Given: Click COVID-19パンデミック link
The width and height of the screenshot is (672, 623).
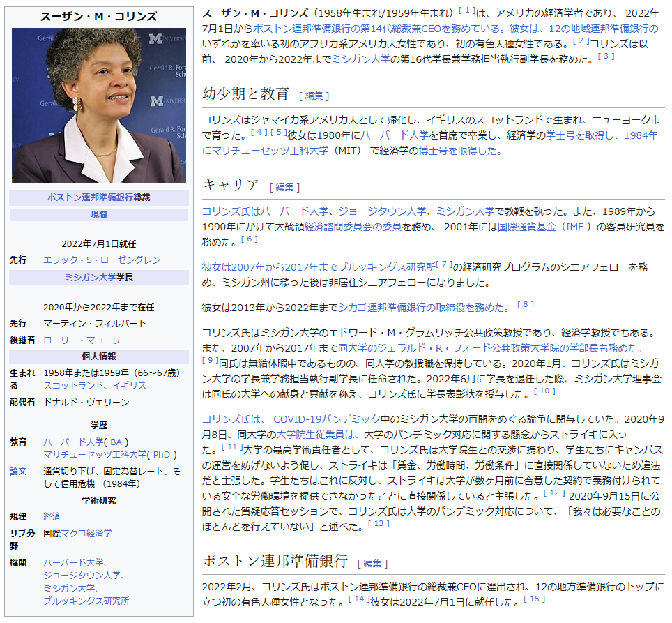Looking at the screenshot, I should (326, 420).
